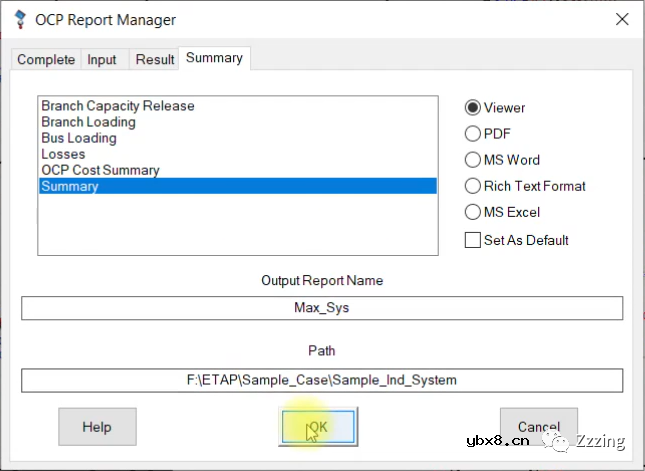Choose Branch Loading in report list
Image resolution: width=645 pixels, height=471 pixels.
pos(88,122)
